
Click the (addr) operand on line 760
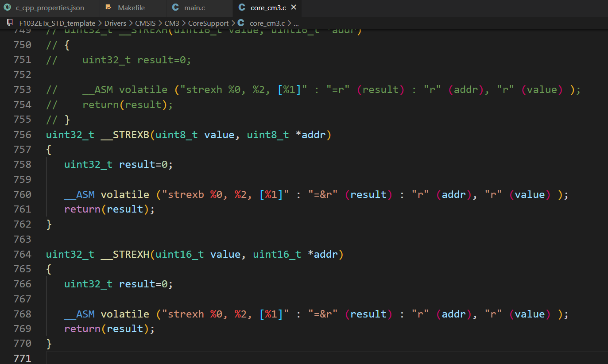tap(454, 194)
